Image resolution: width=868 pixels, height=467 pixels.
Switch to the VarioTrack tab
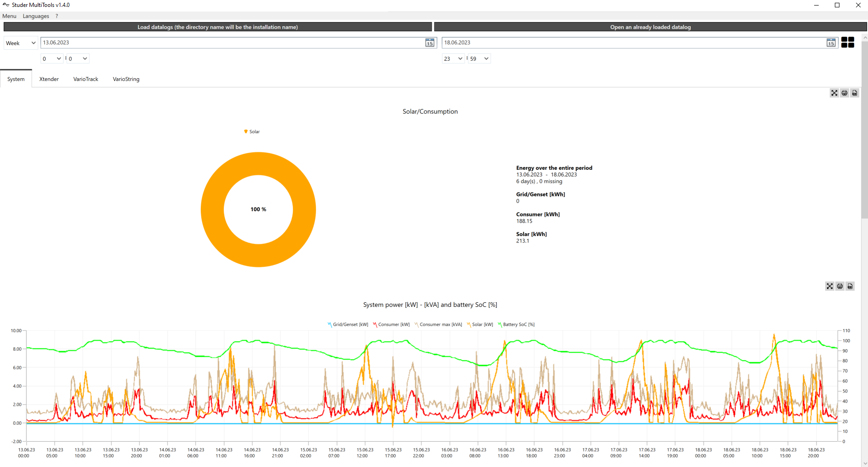coord(86,79)
